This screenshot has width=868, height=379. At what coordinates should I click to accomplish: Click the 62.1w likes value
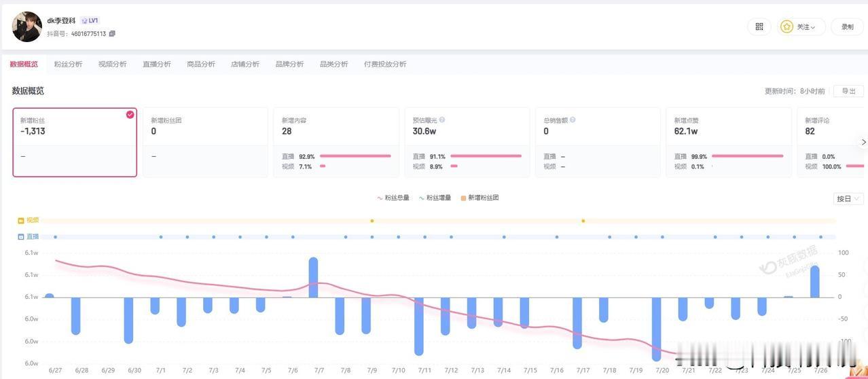[686, 131]
